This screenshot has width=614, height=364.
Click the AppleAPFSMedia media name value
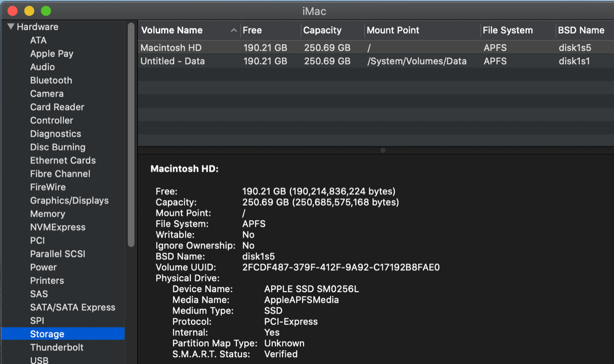tap(301, 300)
